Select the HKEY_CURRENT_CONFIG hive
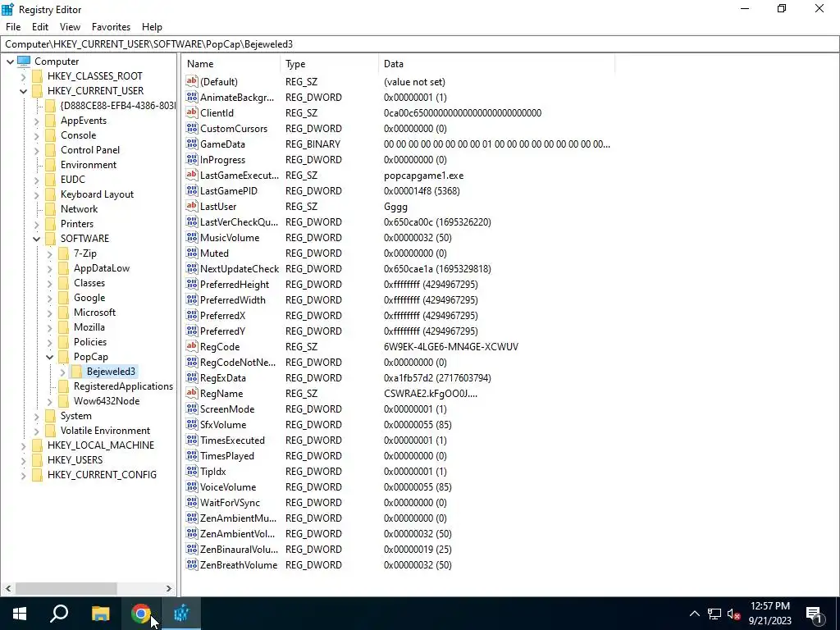Screen dimensions: 840x630 point(102,475)
